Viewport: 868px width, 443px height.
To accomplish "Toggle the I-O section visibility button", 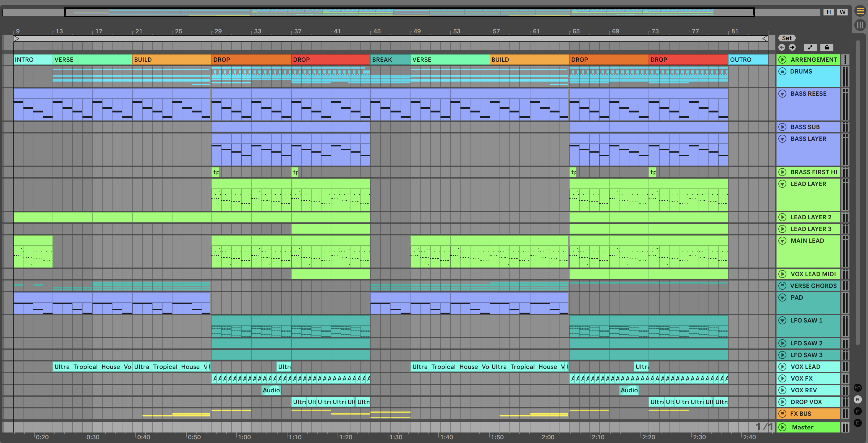I will click(857, 388).
